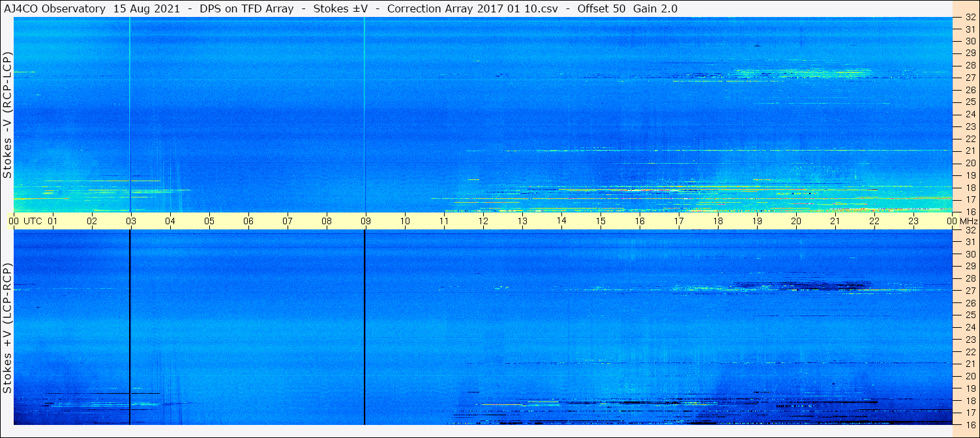Click the "Stokes -V (RCP-LCP)" vertical axis label
Image resolution: width=980 pixels, height=438 pixels.
tap(8, 115)
